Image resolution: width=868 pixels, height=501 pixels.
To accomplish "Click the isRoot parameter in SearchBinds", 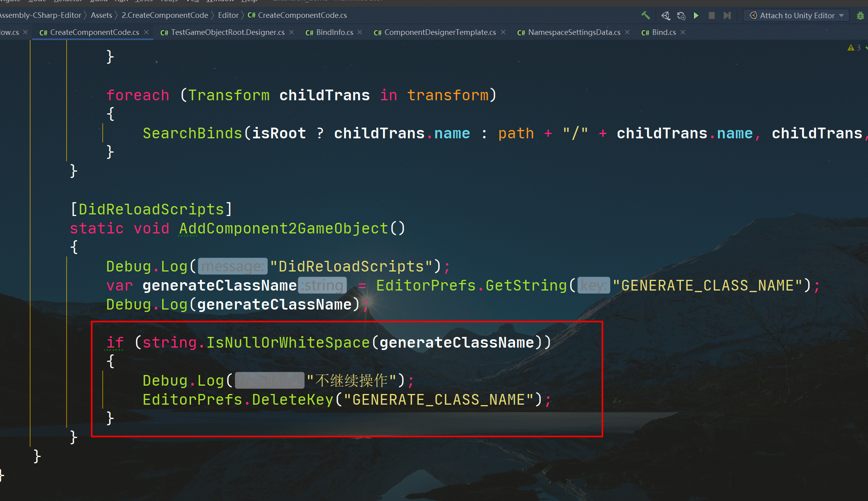I will (x=279, y=133).
